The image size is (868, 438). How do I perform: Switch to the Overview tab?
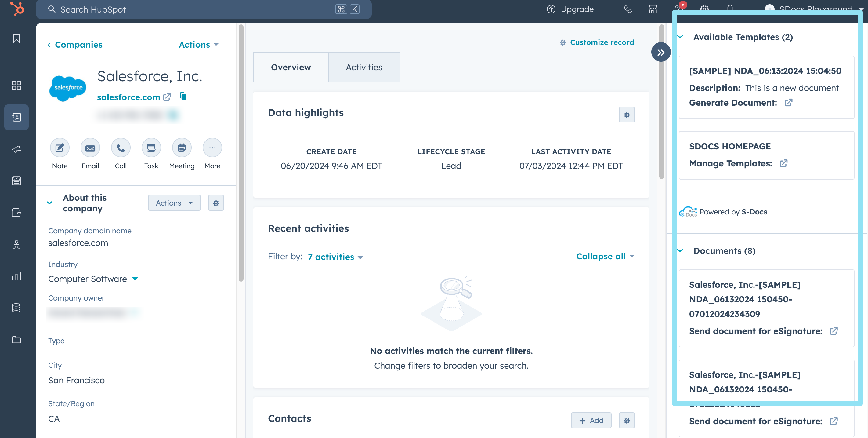(291, 67)
